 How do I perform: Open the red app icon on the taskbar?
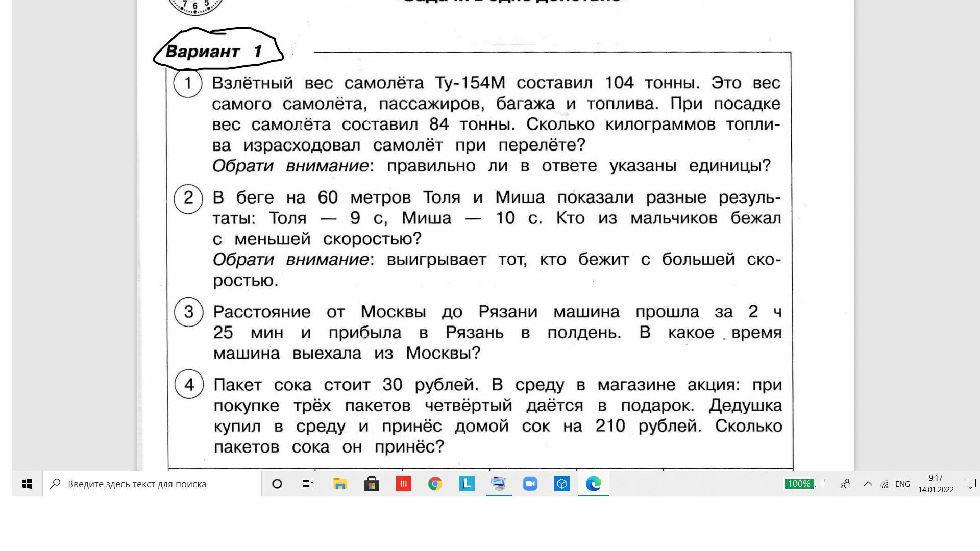tap(403, 484)
